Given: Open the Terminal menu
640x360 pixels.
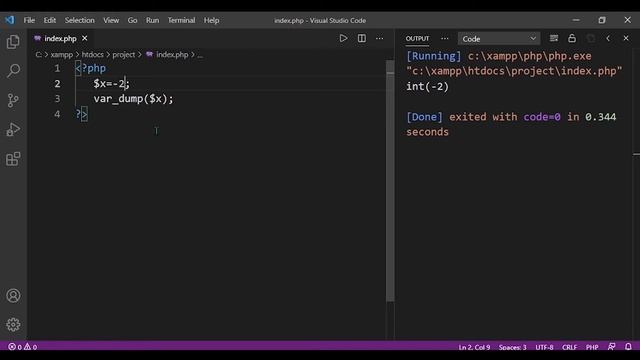Looking at the screenshot, I should pyautogui.click(x=181, y=20).
